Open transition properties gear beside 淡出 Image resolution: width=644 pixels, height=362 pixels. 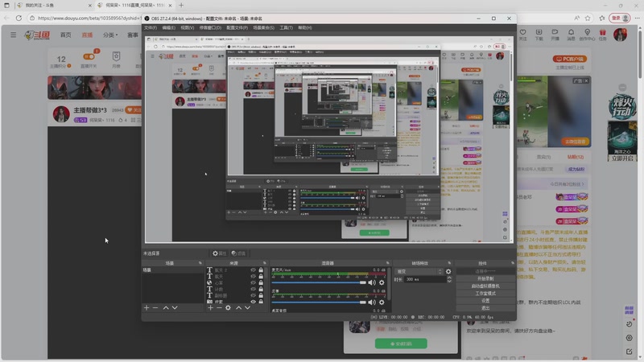[x=448, y=272]
